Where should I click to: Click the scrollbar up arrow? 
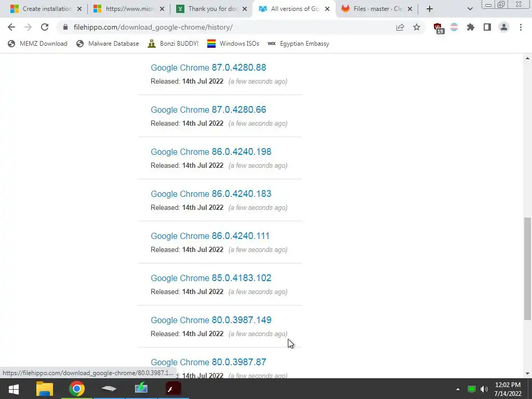pyautogui.click(x=527, y=58)
